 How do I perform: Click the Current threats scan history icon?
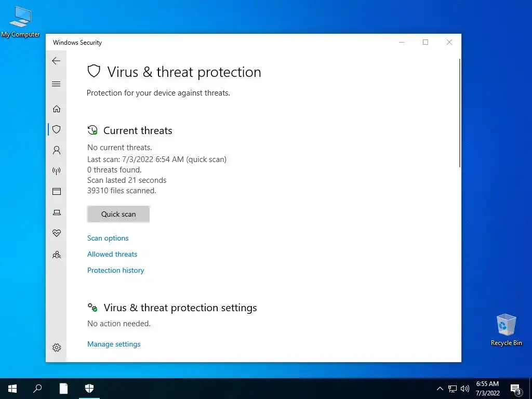[92, 130]
